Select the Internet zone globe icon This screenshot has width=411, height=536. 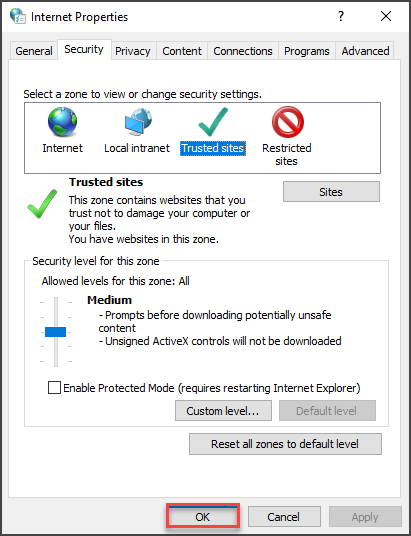click(62, 122)
